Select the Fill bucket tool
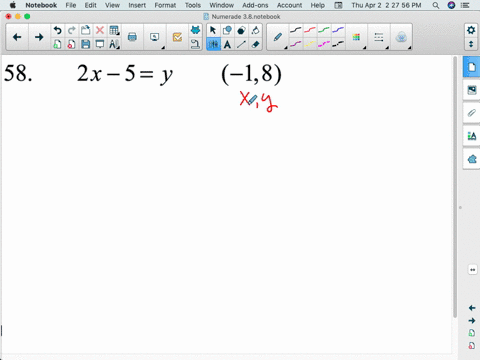480x360 pixels. 255,30
